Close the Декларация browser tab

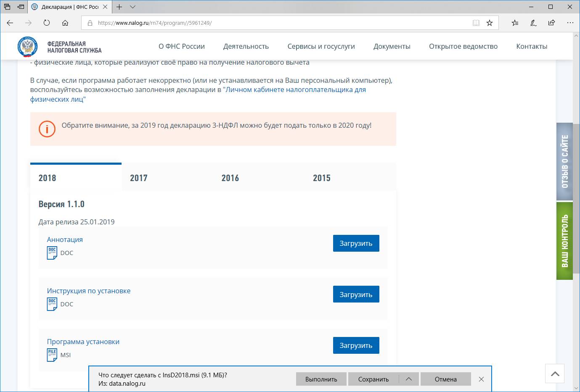(x=105, y=7)
